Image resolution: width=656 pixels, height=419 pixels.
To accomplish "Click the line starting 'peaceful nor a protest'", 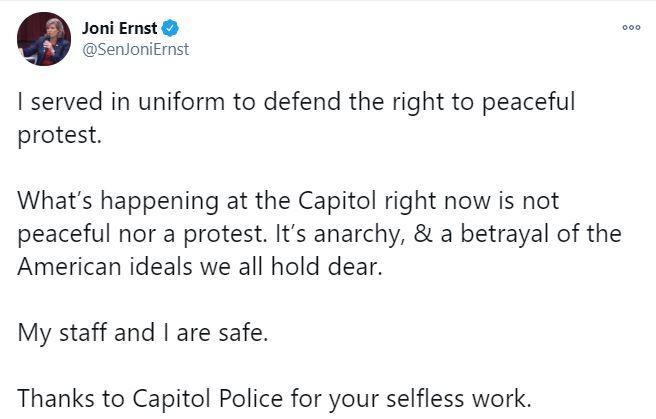I will point(320,234).
